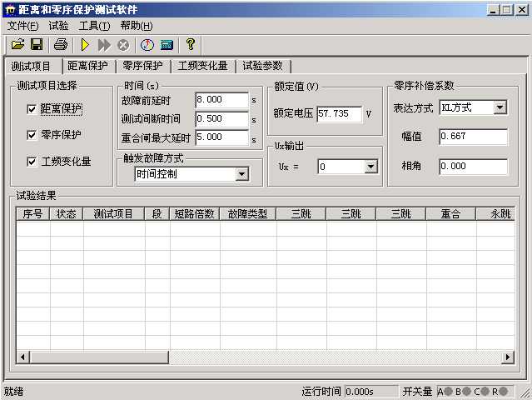Print using the printer toolbar icon
Image resolution: width=532 pixels, height=400 pixels.
(x=61, y=44)
